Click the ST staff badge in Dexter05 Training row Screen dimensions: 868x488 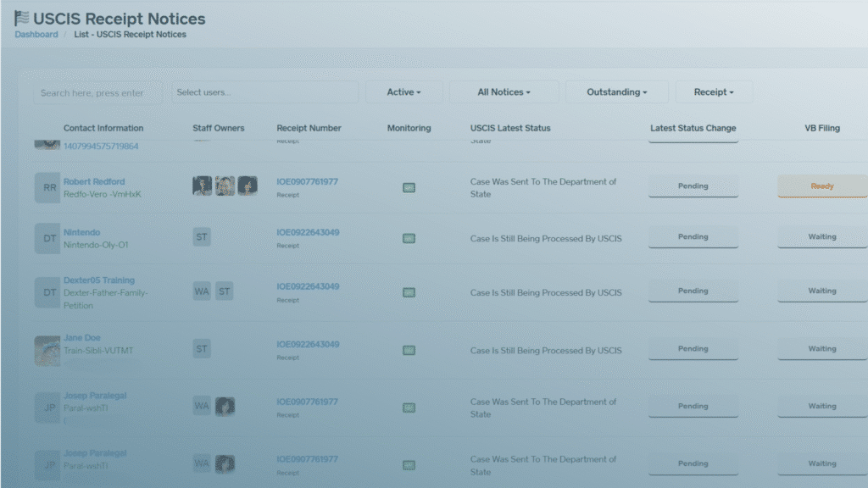(225, 291)
